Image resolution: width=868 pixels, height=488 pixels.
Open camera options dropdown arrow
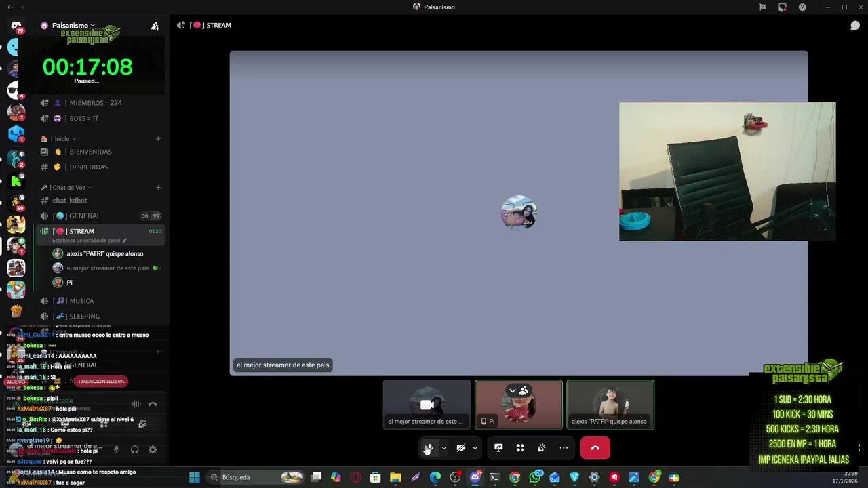pyautogui.click(x=475, y=448)
